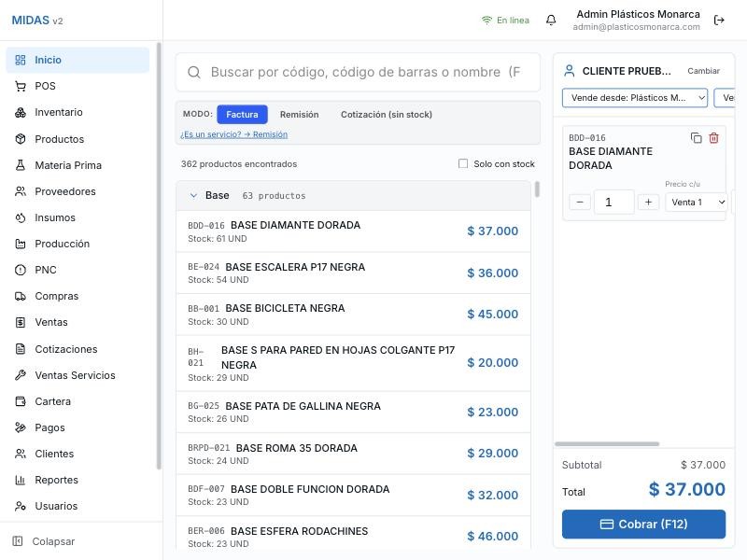Open Producción factory icon
The width and height of the screenshot is (747, 560).
tap(21, 244)
